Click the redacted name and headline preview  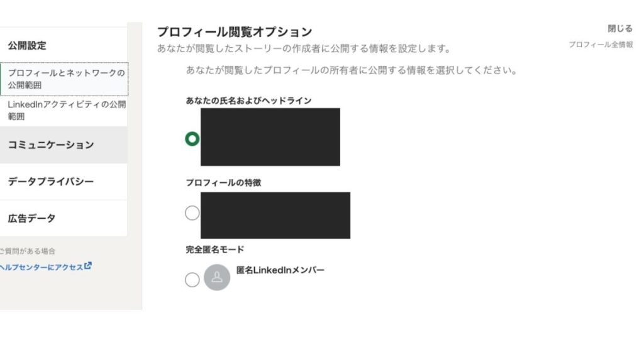pos(270,137)
